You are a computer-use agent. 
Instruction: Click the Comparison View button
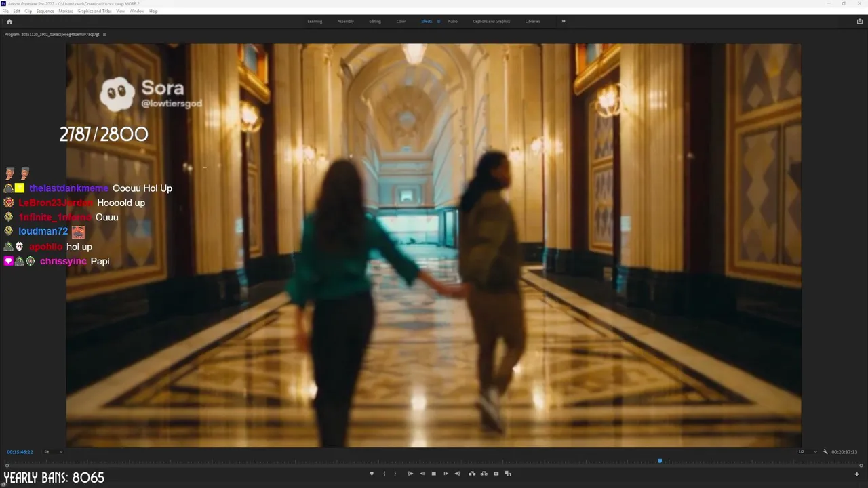507,474
